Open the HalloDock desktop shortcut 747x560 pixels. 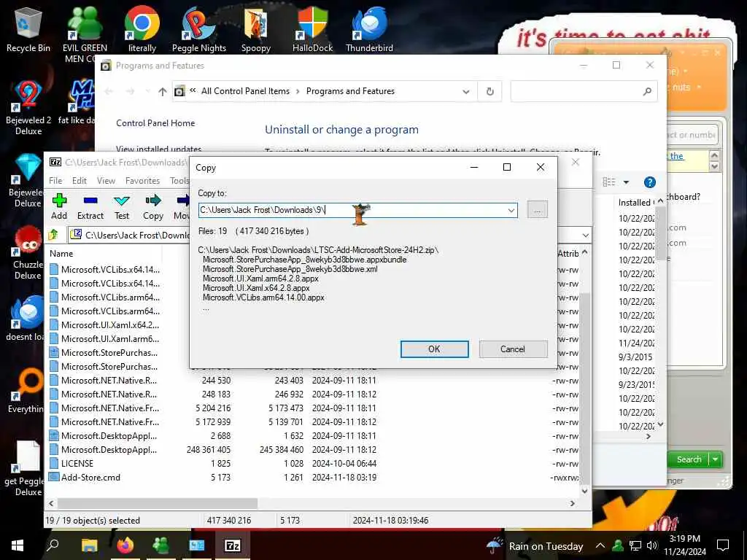[x=312, y=31]
